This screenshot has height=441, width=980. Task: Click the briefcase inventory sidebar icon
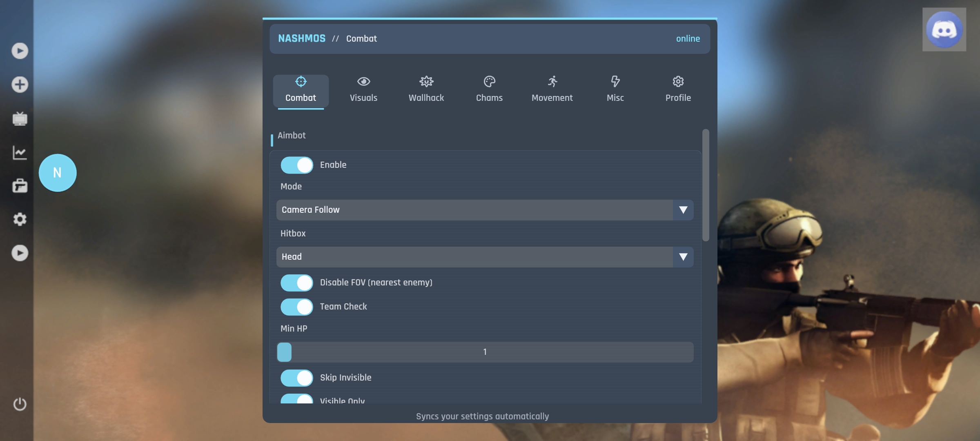[20, 186]
